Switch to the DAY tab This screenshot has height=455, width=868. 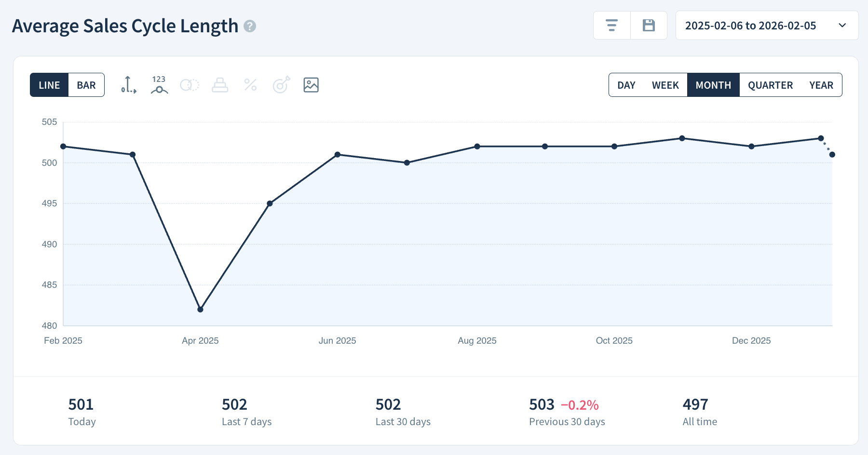[x=626, y=85]
